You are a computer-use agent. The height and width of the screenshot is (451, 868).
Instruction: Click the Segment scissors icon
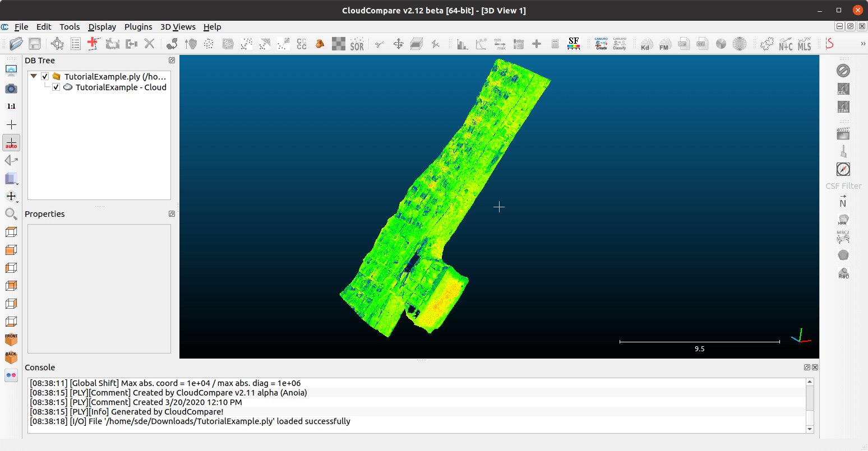pos(380,44)
